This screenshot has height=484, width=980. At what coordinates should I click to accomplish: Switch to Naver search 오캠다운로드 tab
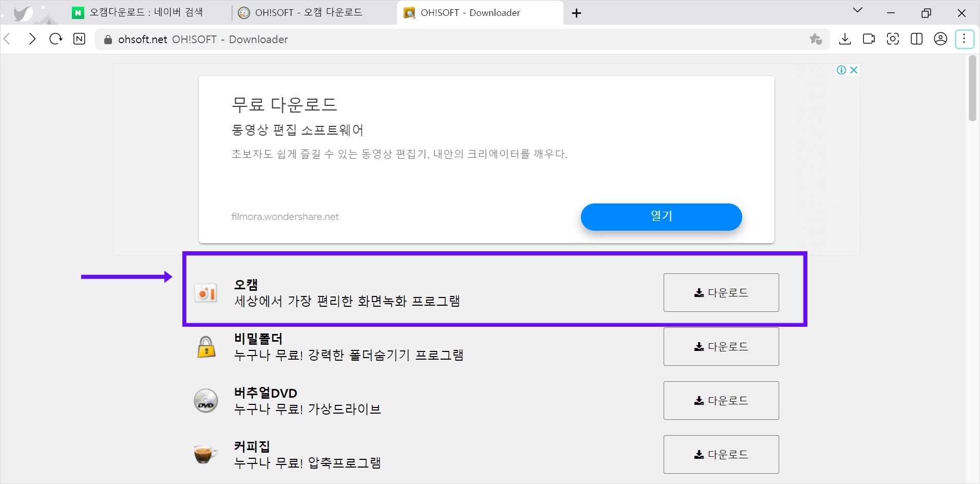tap(146, 12)
